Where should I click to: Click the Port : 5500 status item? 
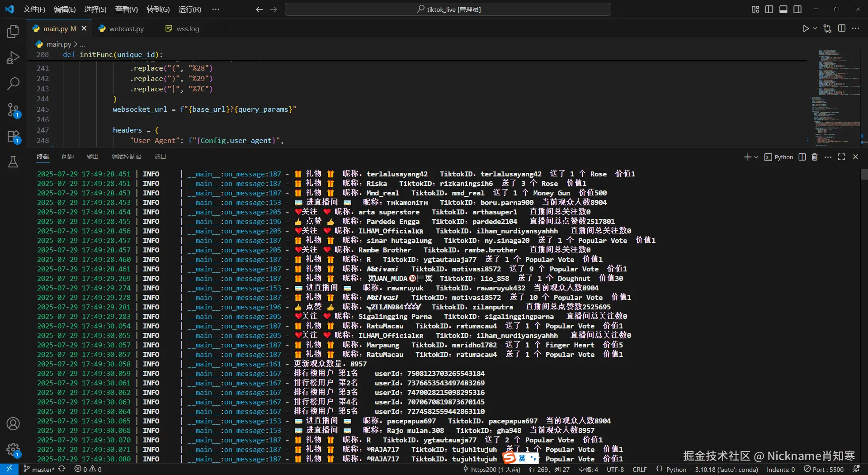[824, 470]
